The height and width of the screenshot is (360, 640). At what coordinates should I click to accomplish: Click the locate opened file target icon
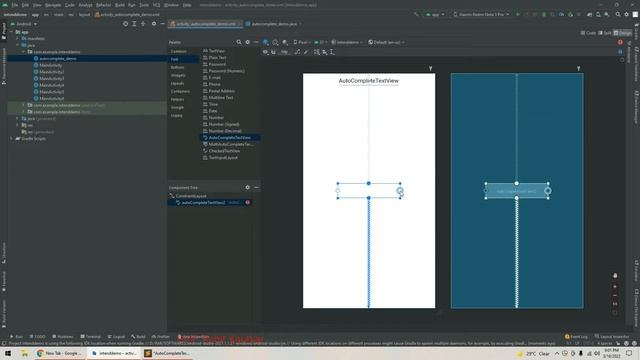[x=125, y=24]
